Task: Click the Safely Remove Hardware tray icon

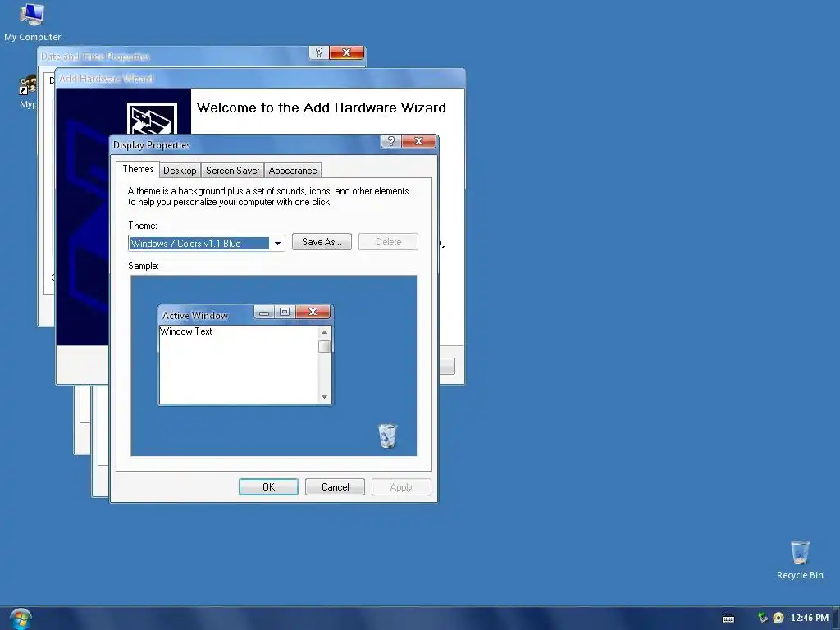Action: tap(762, 618)
